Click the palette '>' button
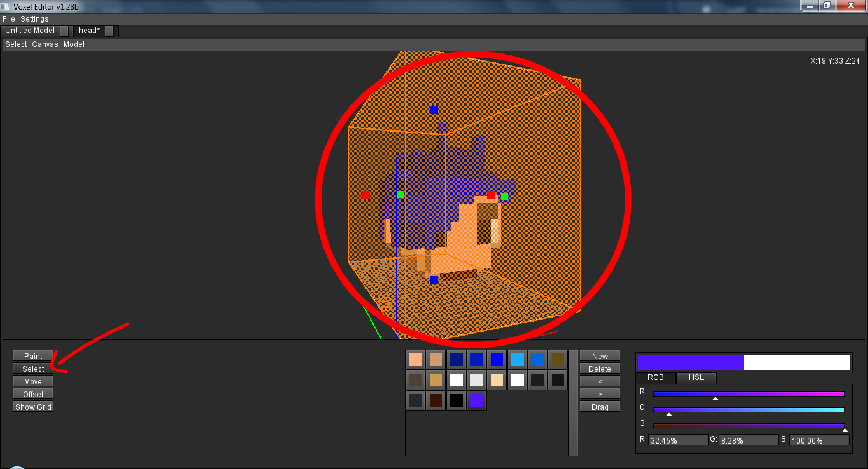The image size is (868, 469). [600, 394]
